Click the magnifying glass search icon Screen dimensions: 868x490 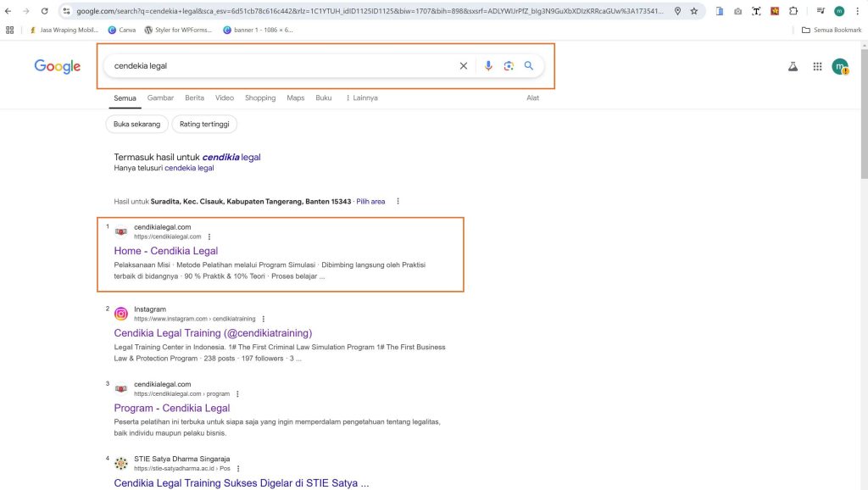pyautogui.click(x=529, y=66)
